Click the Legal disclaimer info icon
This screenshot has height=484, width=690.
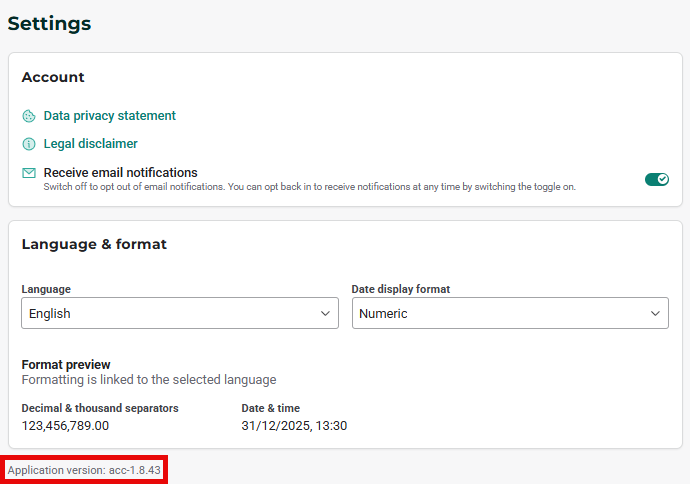[29, 144]
